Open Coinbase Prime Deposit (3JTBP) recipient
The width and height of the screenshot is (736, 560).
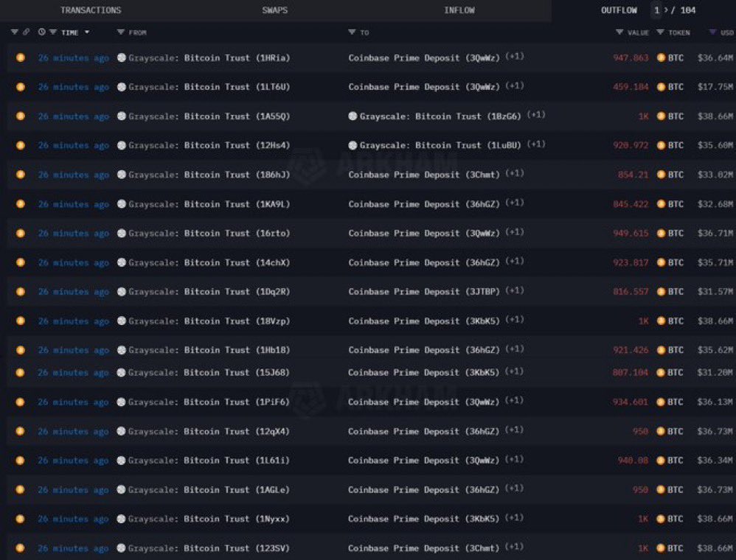424,292
